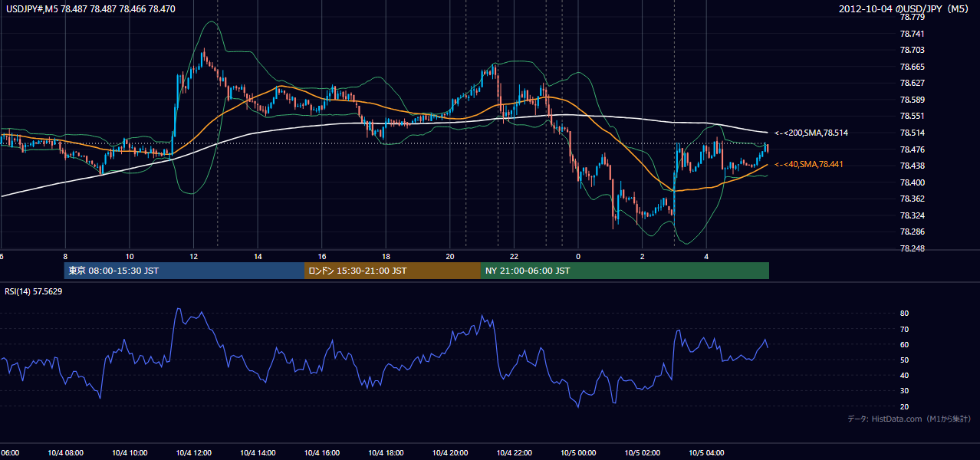
Task: Click hour tick 16 under the price chart
Action: 322,256
